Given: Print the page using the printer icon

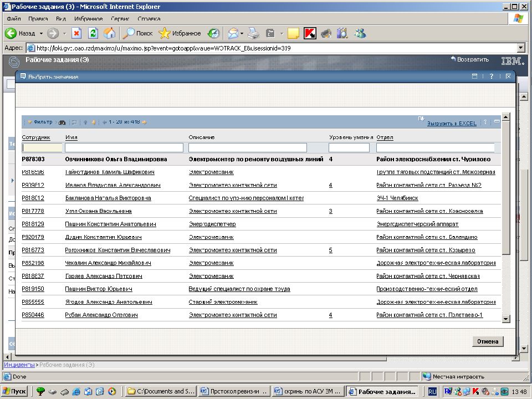Looking at the screenshot, I should 253,33.
